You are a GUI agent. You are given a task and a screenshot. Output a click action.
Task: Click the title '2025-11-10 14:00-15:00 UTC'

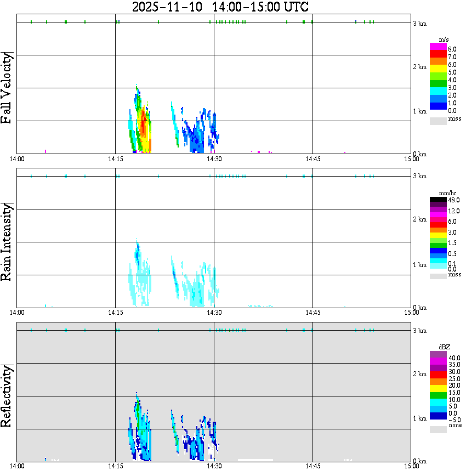pos(220,7)
